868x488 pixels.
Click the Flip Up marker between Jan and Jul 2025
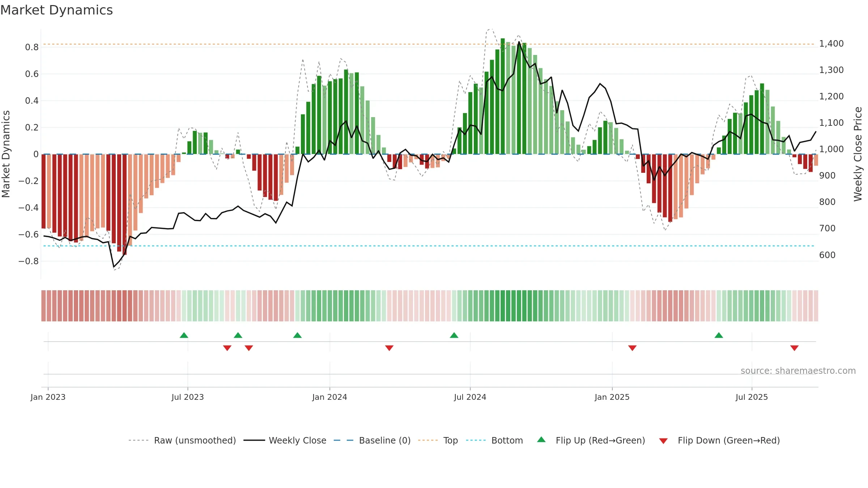pyautogui.click(x=719, y=335)
